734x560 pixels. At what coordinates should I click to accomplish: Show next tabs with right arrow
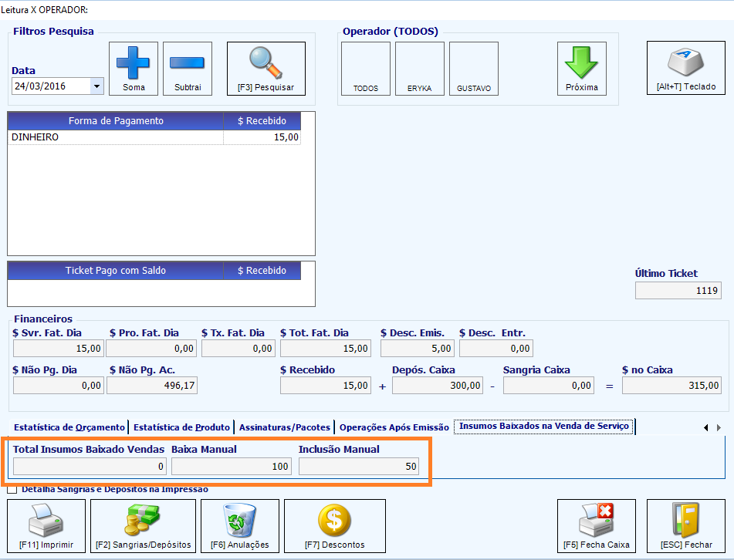[x=719, y=427]
